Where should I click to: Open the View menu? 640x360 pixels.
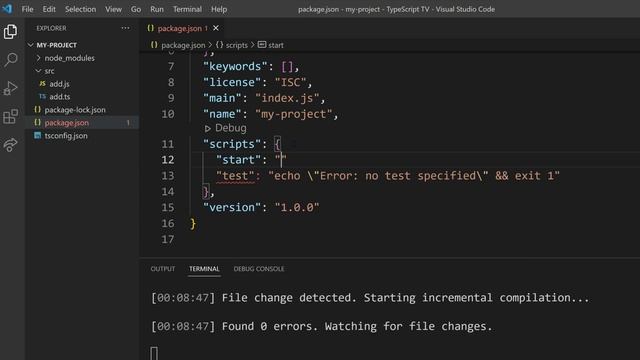pyautogui.click(x=113, y=9)
